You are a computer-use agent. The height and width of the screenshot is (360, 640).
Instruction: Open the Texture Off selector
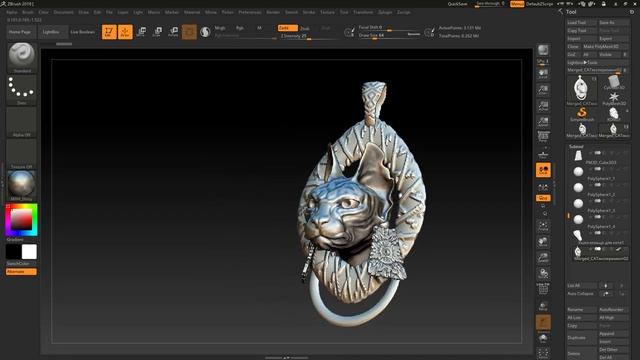pyautogui.click(x=22, y=154)
